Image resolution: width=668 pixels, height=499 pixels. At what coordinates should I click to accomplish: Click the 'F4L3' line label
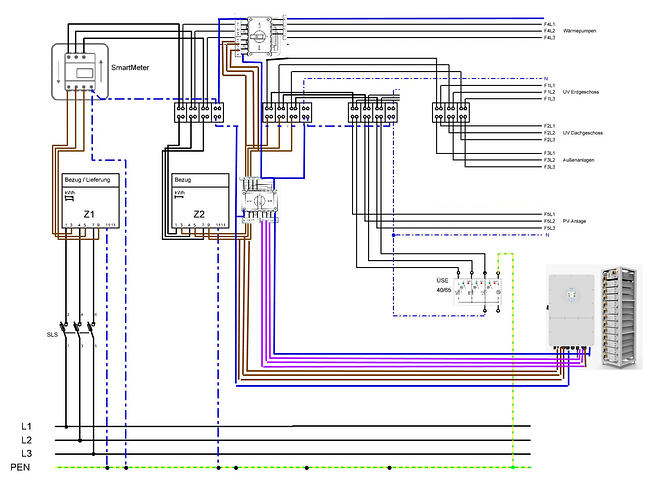coord(549,37)
